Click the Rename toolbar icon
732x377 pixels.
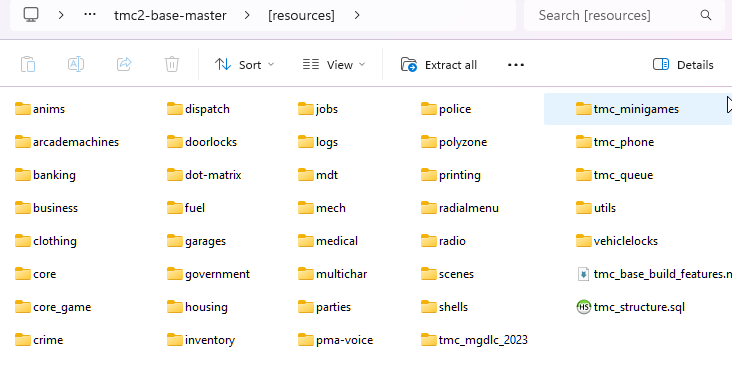tap(76, 64)
